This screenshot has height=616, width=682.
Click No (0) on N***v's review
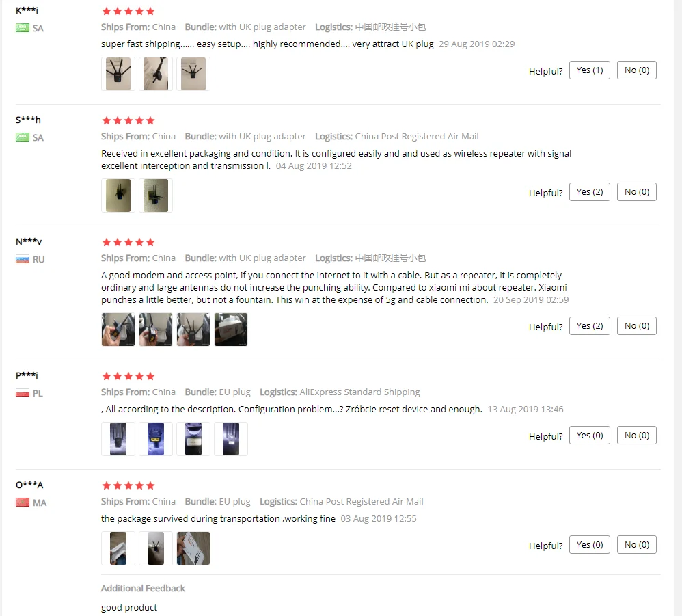636,326
